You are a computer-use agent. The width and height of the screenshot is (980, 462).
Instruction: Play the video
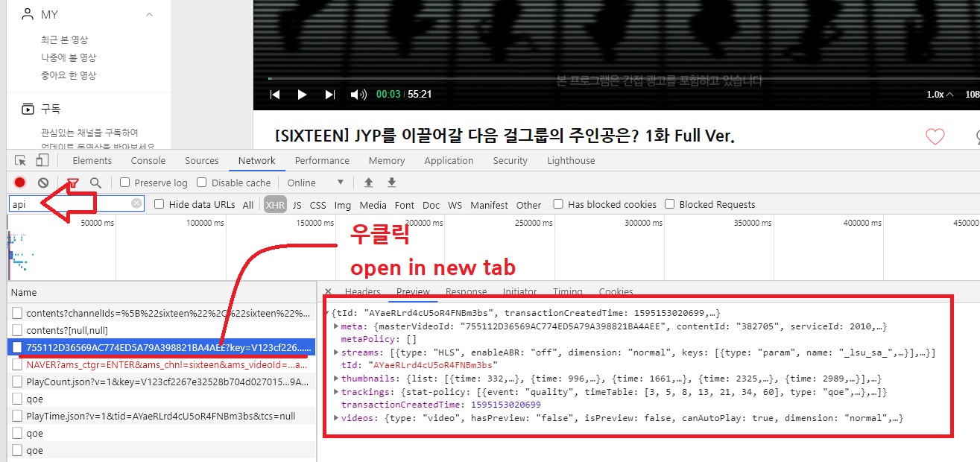(x=302, y=95)
